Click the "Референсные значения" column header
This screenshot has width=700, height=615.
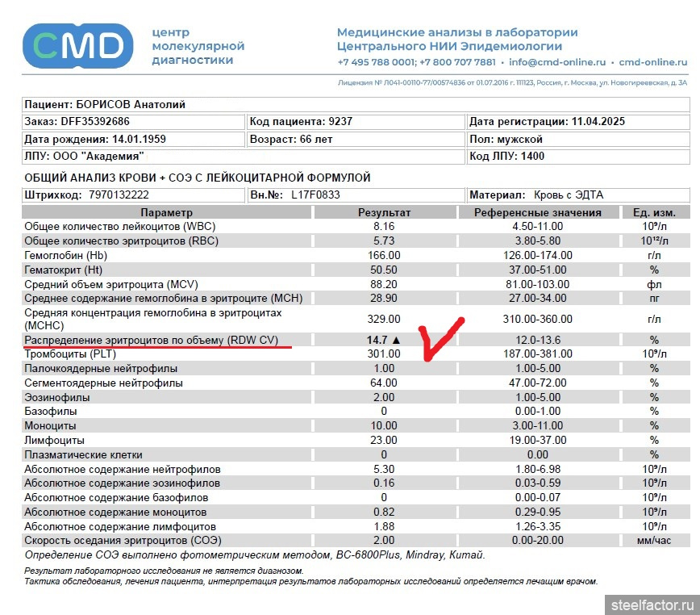(x=538, y=212)
